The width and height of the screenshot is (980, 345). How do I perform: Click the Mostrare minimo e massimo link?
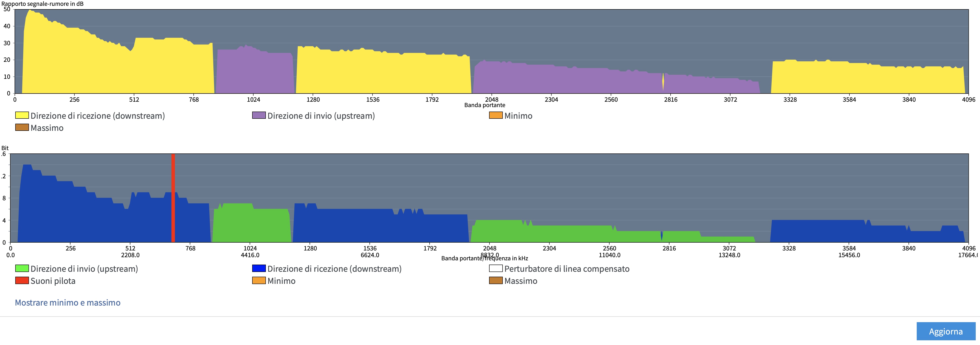coord(68,302)
